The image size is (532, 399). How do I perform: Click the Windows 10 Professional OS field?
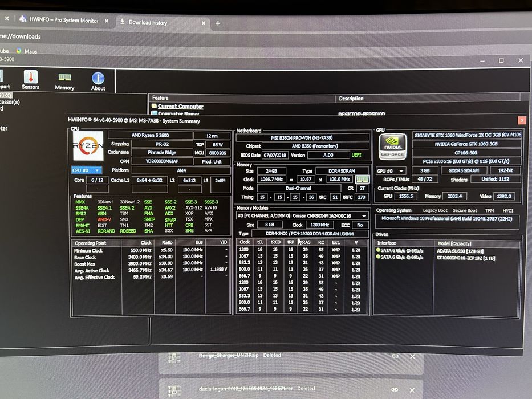click(447, 218)
